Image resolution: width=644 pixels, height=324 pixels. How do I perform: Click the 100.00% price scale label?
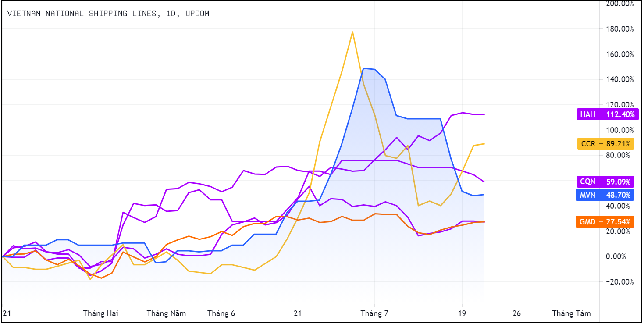pyautogui.click(x=619, y=130)
